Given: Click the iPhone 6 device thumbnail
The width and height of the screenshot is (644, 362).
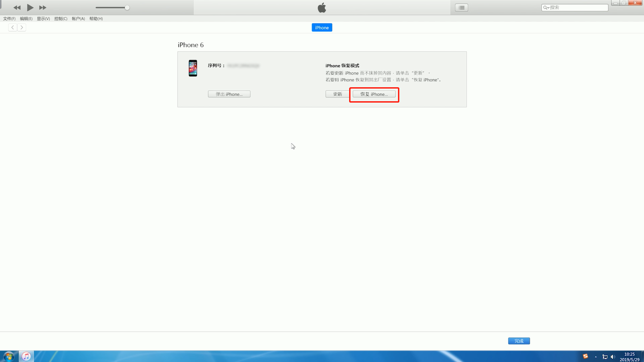Looking at the screenshot, I should click(193, 68).
